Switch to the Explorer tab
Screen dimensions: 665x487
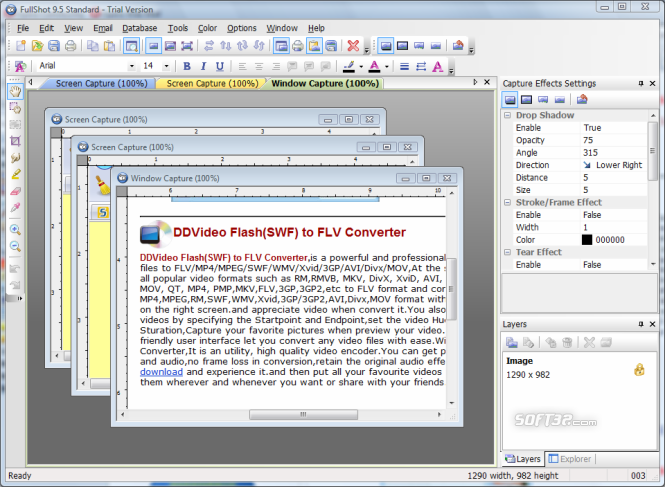[570, 459]
